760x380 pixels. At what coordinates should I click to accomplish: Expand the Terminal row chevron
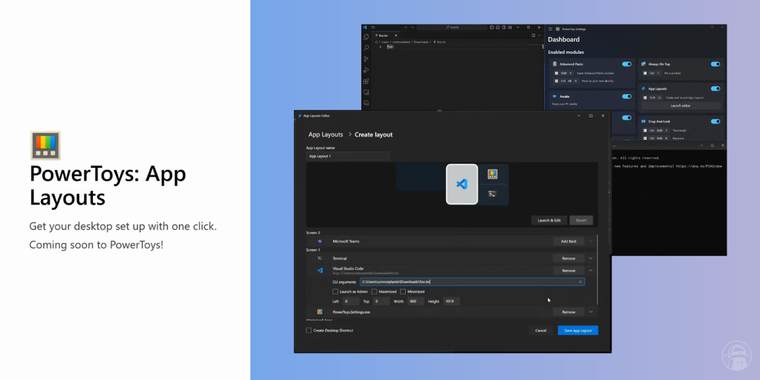(x=590, y=258)
